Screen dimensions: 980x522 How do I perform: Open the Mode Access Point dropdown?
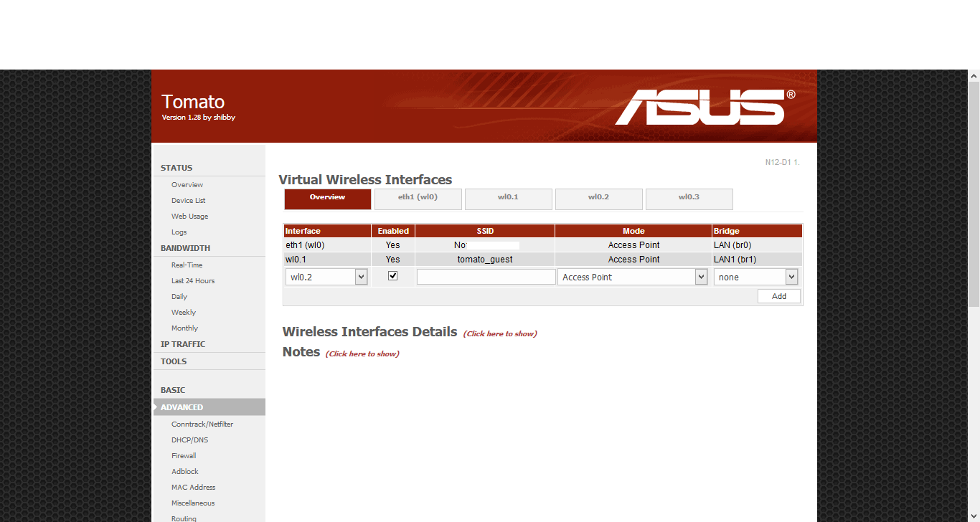[633, 277]
